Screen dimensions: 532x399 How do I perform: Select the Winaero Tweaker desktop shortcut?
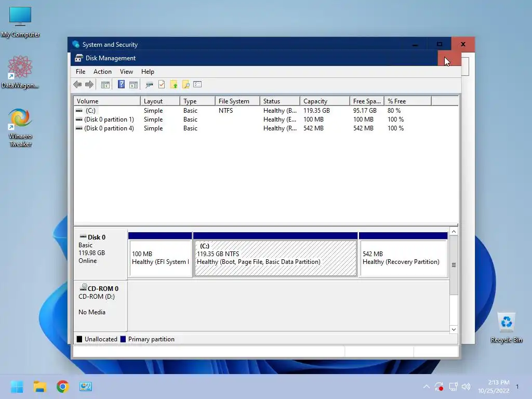[x=20, y=127]
